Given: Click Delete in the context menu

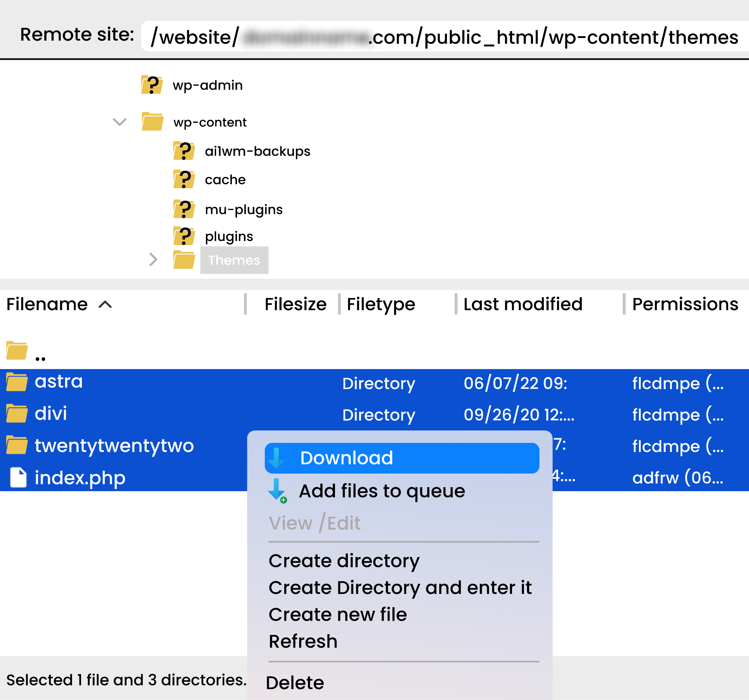Looking at the screenshot, I should pos(295,683).
